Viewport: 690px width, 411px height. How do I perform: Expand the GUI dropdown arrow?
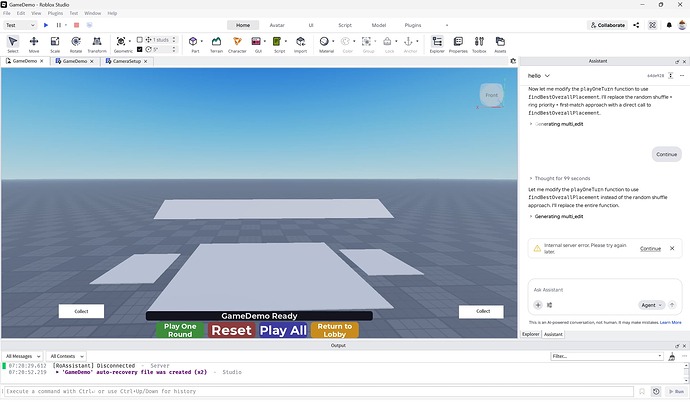(x=265, y=41)
